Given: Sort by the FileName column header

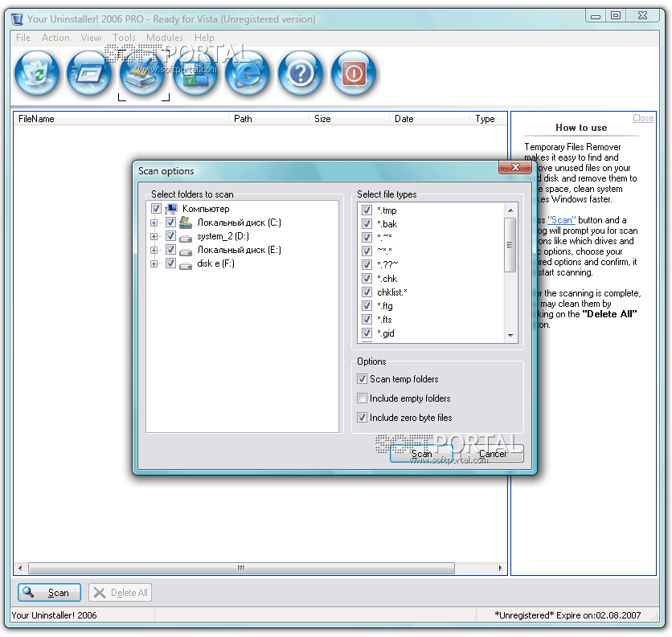Looking at the screenshot, I should (121, 119).
